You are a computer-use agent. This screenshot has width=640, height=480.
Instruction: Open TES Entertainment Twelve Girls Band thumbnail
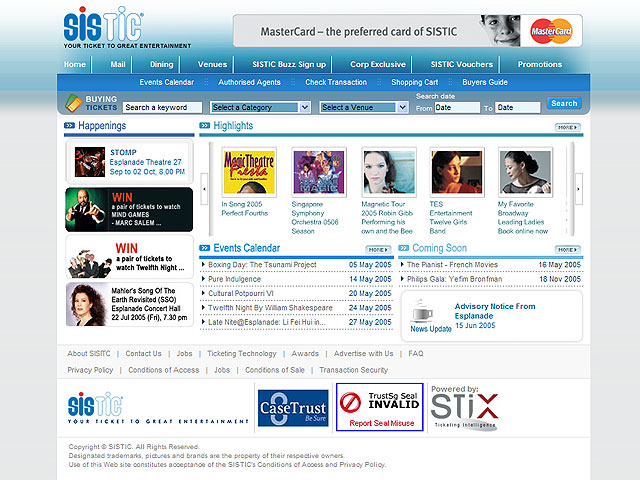click(x=457, y=172)
